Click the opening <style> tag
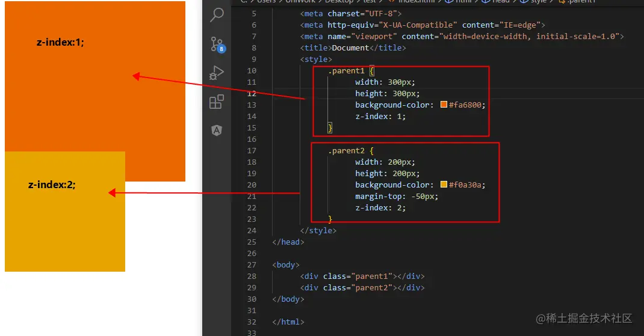Screen dimensions: 644x336 [316, 60]
